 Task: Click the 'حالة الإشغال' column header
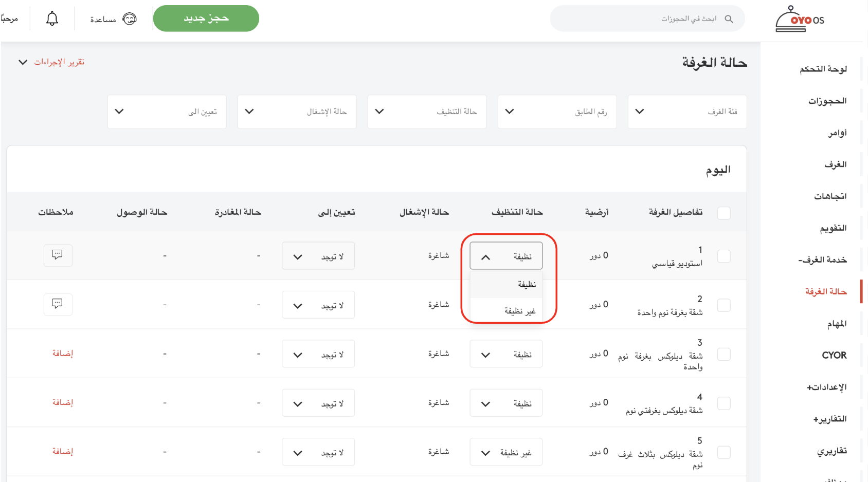tap(424, 212)
